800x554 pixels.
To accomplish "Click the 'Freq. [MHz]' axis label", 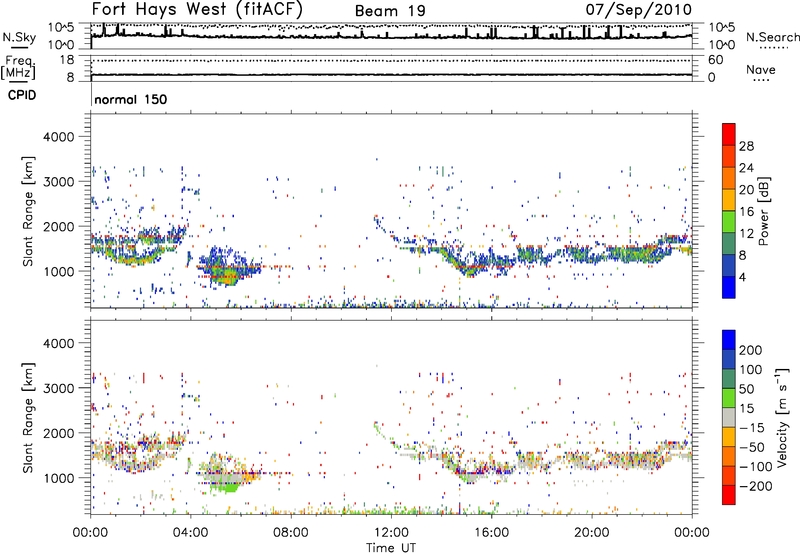I will pos(19,68).
